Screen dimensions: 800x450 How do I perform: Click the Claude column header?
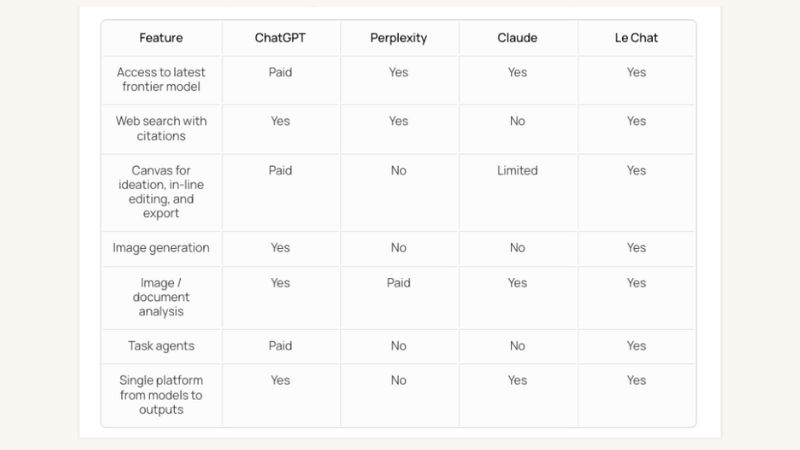click(517, 38)
